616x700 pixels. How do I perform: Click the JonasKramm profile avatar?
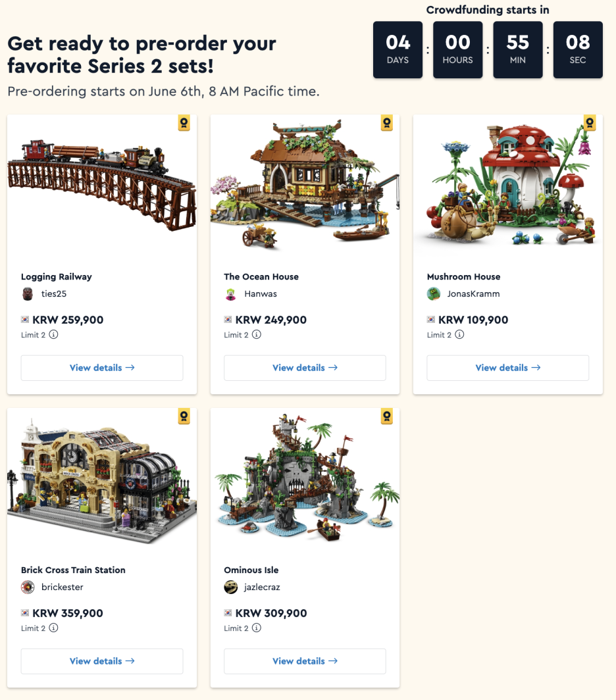433,293
